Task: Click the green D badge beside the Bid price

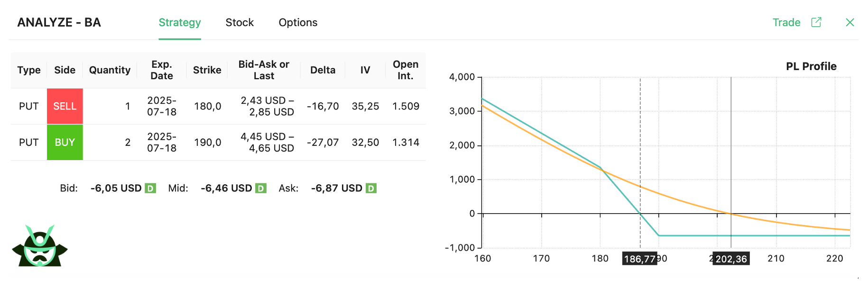Action: tap(151, 188)
